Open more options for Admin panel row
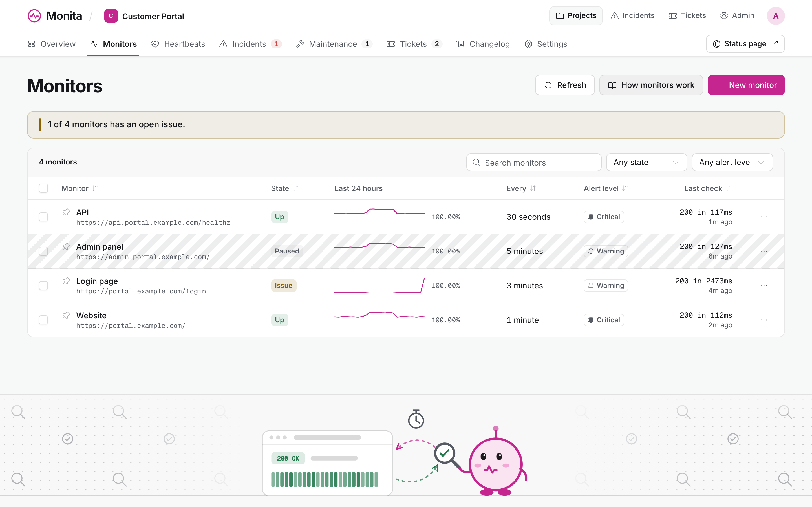This screenshot has width=812, height=507. [764, 251]
